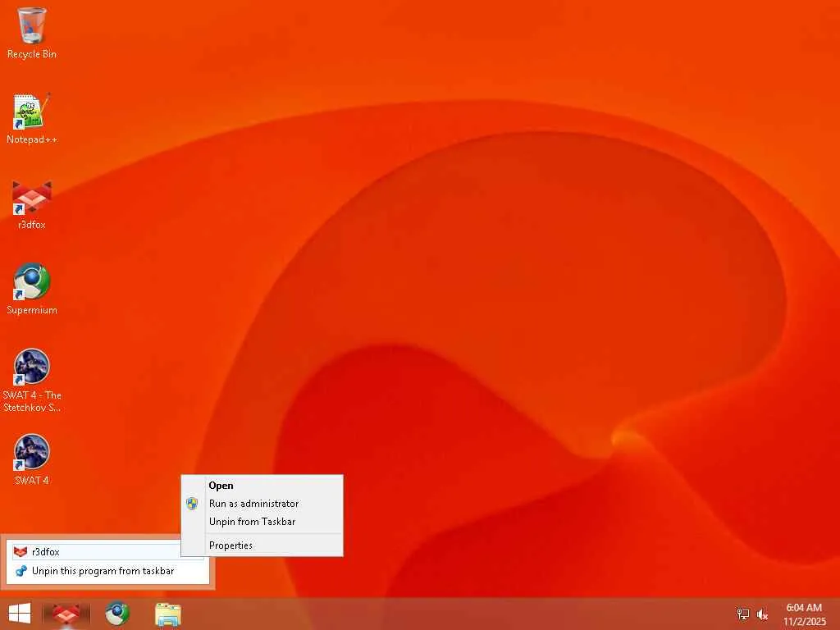Select the Notepad++ desktop shortcut
The image size is (840, 630).
pyautogui.click(x=32, y=119)
